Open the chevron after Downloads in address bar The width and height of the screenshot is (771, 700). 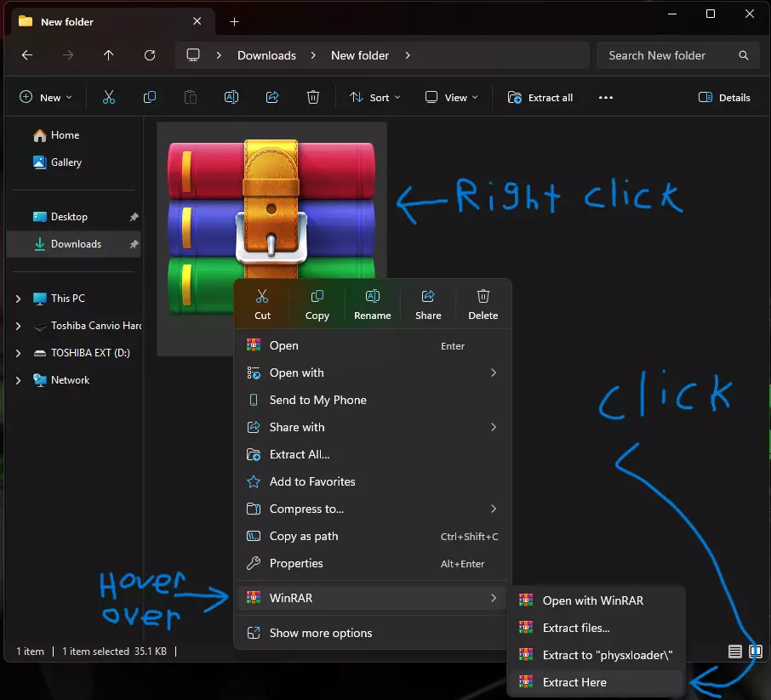[313, 55]
